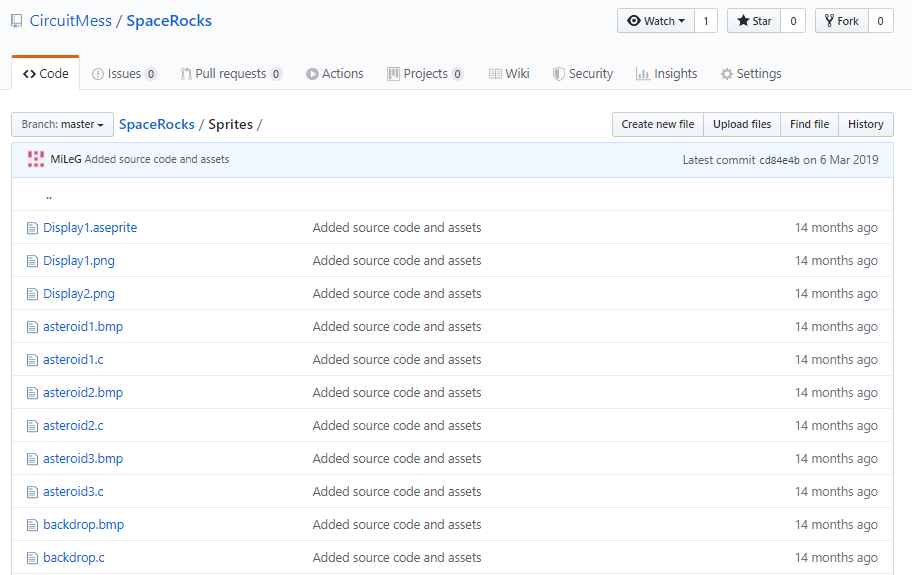Screen dimensions: 912x575
Task: Click the file icon next to asteroid2.c
Action: (33, 426)
